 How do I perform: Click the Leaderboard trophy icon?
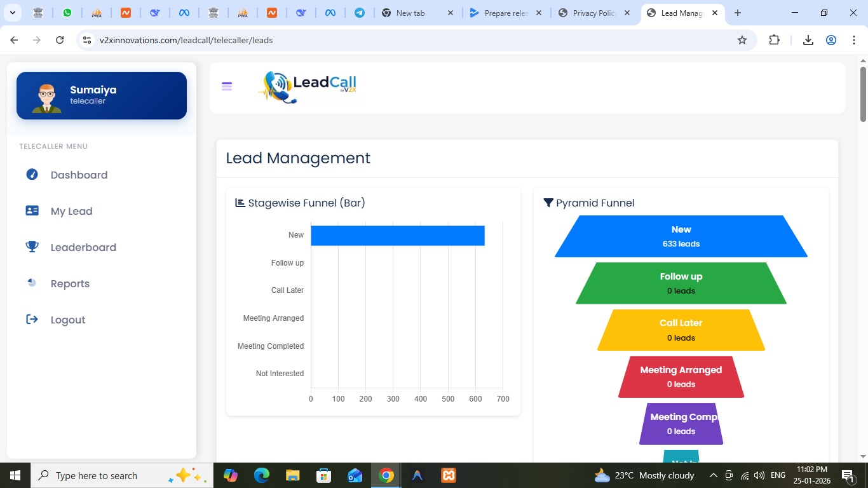(32, 247)
